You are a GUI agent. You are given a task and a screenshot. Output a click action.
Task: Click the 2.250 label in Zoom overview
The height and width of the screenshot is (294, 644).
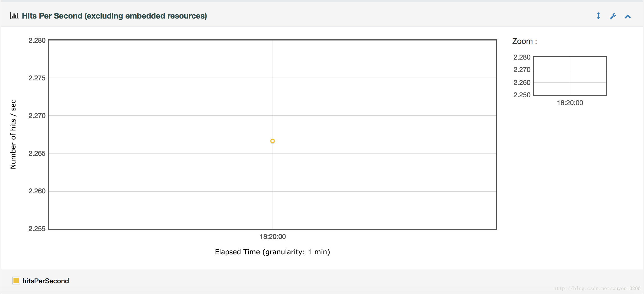[522, 95]
